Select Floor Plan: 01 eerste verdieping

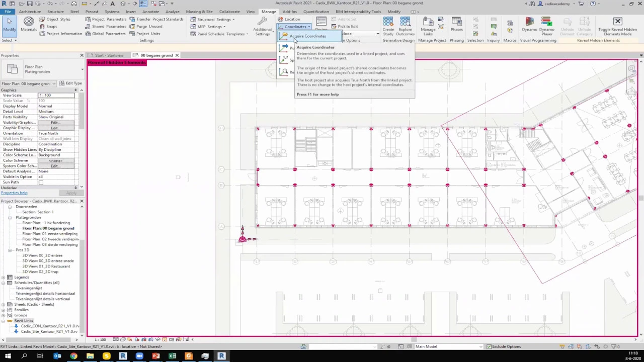click(50, 234)
